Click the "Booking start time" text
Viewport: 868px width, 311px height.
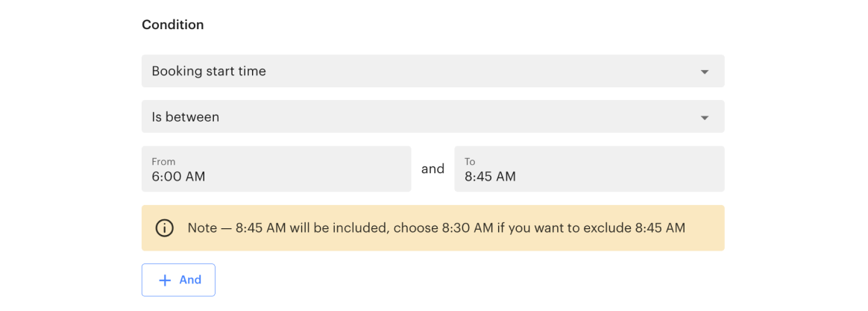pos(209,72)
